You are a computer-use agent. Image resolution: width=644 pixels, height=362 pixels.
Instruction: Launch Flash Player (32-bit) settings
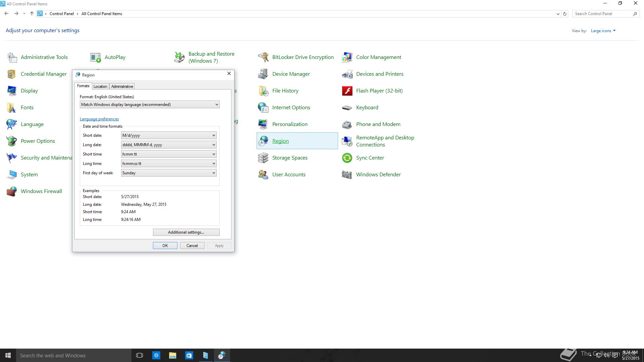[379, 91]
